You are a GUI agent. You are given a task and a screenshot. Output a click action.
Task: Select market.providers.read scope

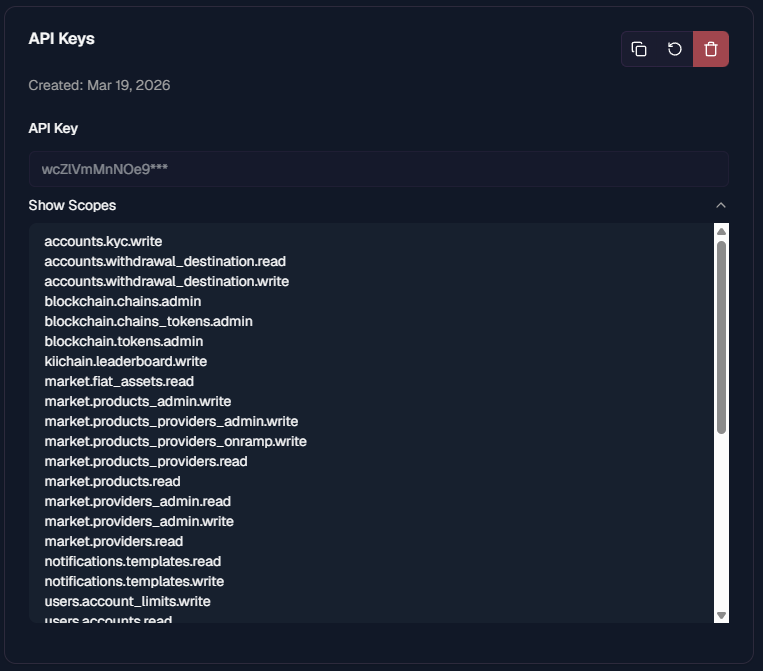click(114, 541)
